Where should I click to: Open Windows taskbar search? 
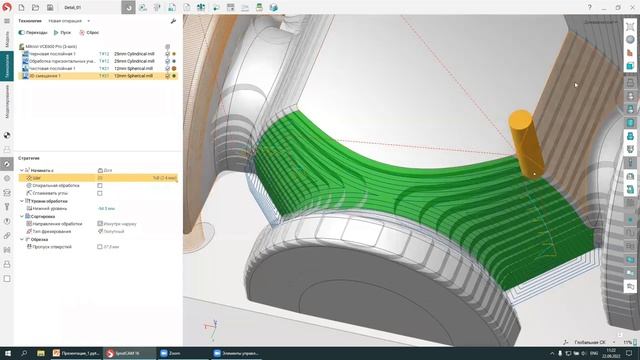point(24,353)
